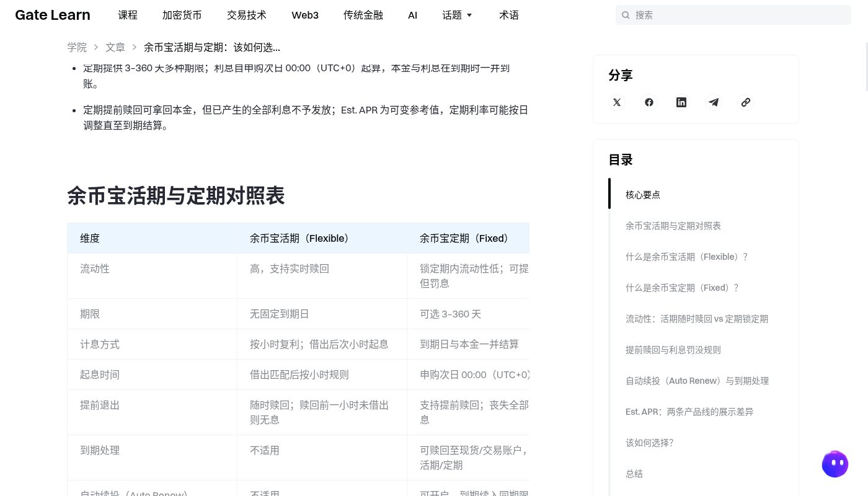This screenshot has height=496, width=868.
Task: Click the search magnifier icon
Action: (x=626, y=15)
